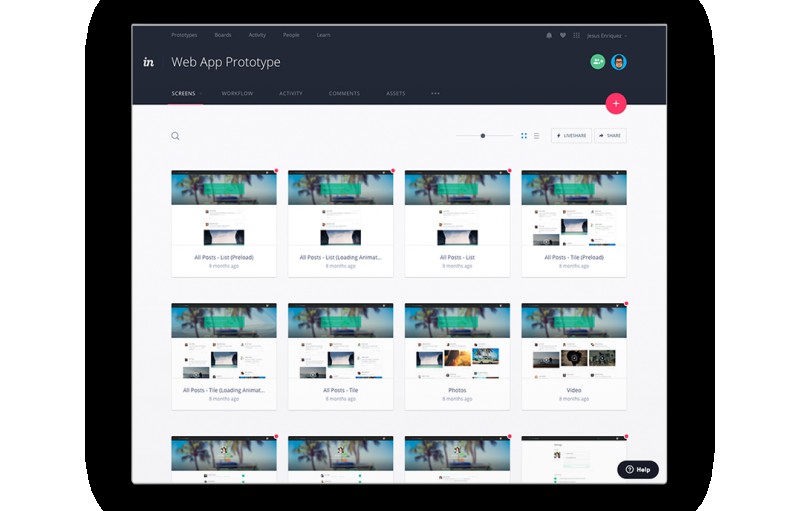This screenshot has width=800, height=511.
Task: Open the All Posts - List screen thumbnail
Action: pos(457,209)
